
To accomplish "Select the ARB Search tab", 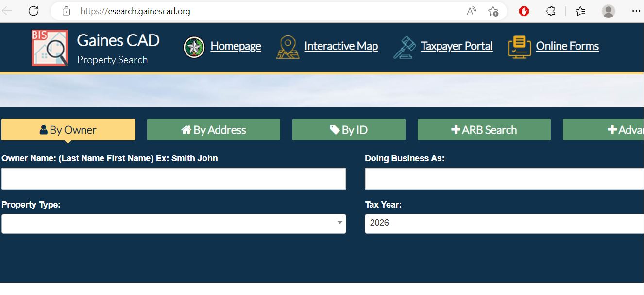I will point(484,130).
